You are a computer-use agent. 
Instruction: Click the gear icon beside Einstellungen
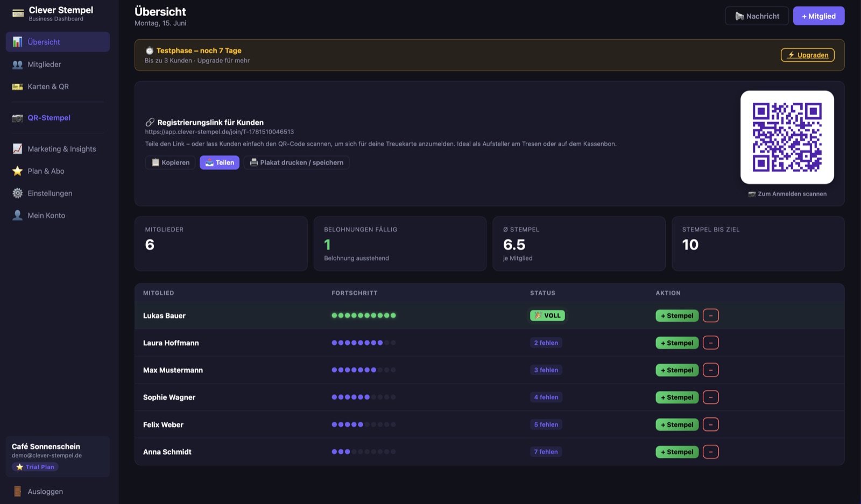tap(18, 193)
